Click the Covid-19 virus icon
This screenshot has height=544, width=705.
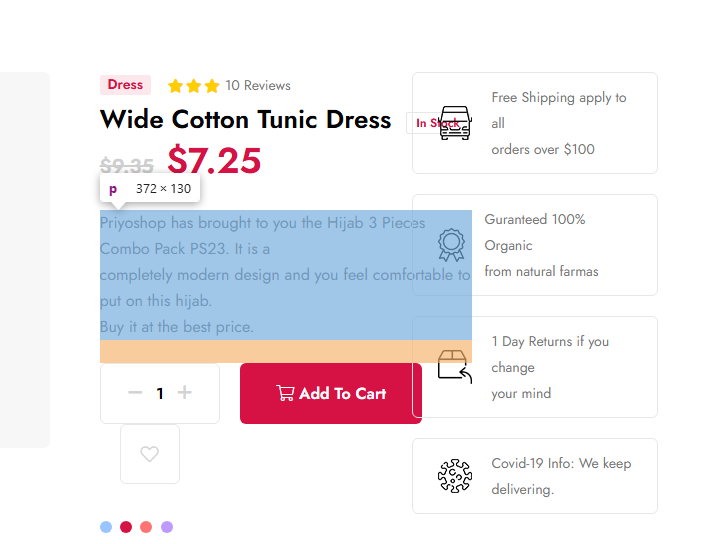coord(455,476)
